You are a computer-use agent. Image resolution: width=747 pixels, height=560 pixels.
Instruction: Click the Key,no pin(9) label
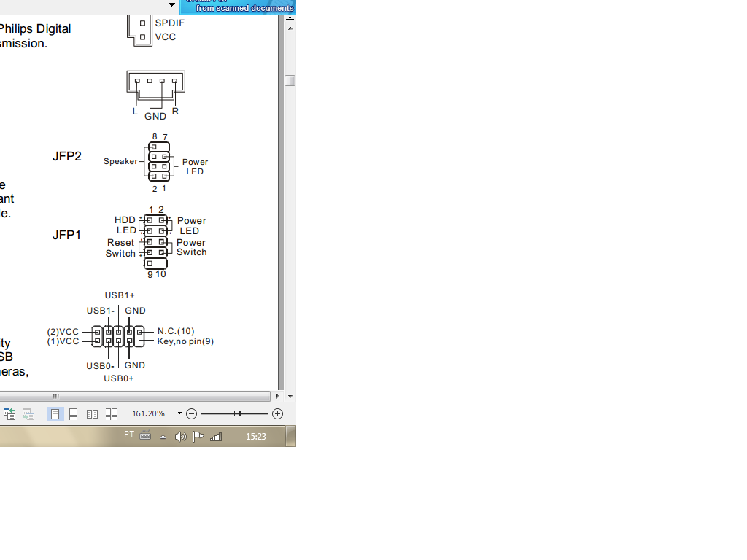(x=185, y=341)
